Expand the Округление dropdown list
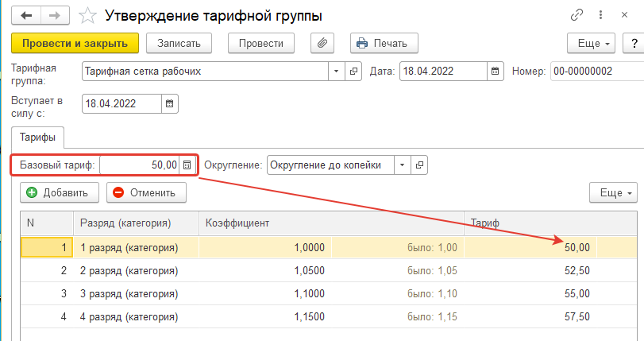644x341 pixels. 403,165
